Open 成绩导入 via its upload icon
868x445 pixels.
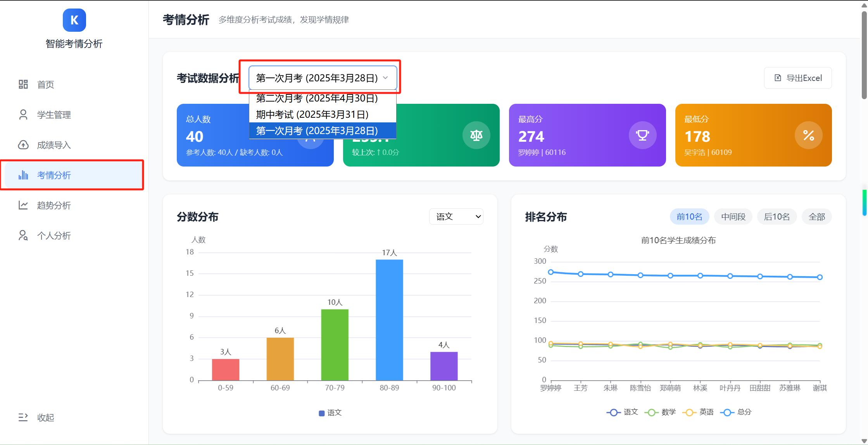point(23,145)
